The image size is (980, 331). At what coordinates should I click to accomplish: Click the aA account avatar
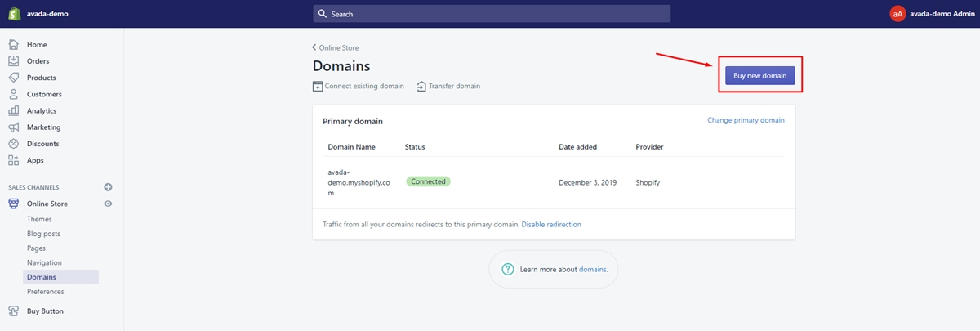point(898,14)
